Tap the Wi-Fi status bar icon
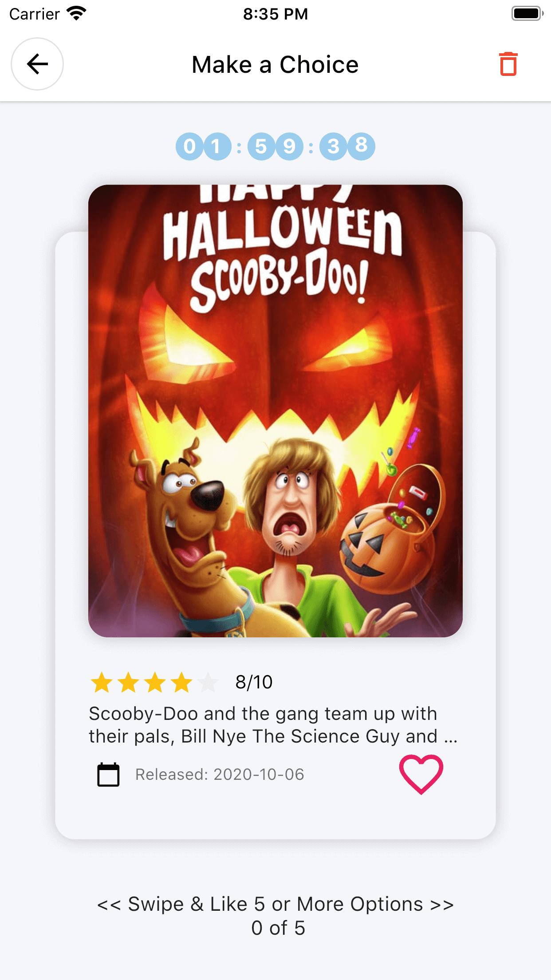 point(76,14)
